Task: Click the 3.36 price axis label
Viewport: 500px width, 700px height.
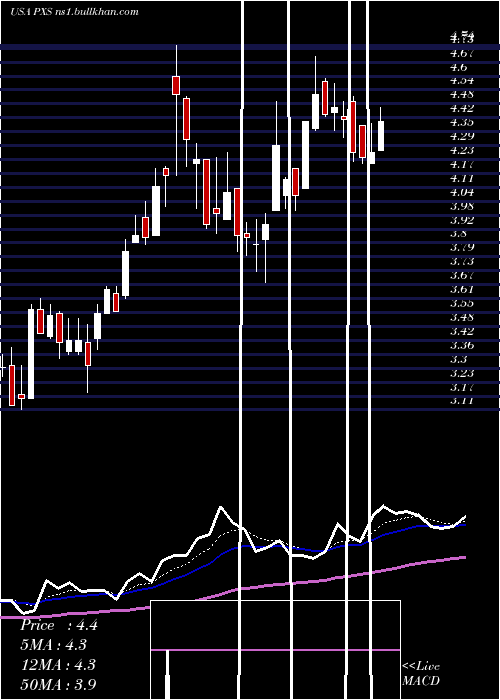Action: (462, 345)
